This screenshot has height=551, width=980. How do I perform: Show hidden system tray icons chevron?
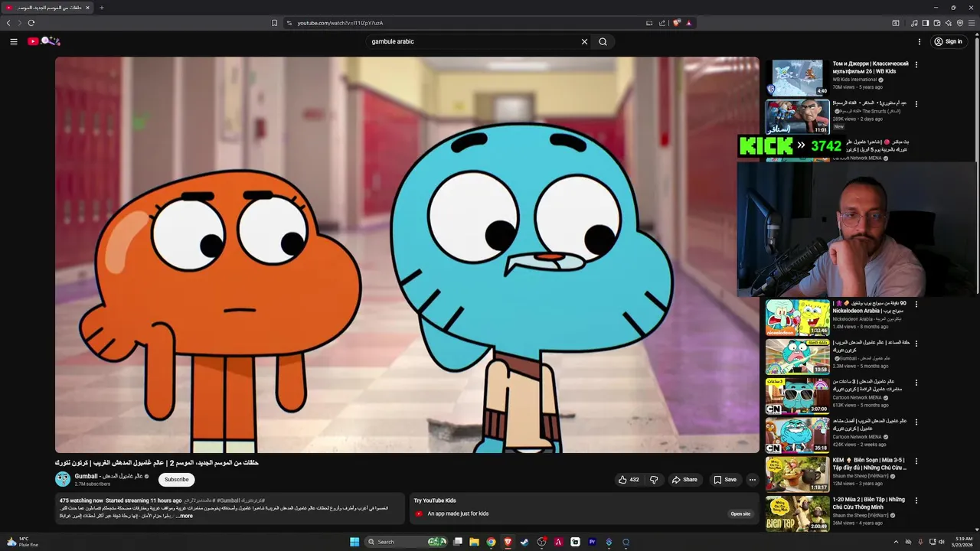[x=896, y=542]
